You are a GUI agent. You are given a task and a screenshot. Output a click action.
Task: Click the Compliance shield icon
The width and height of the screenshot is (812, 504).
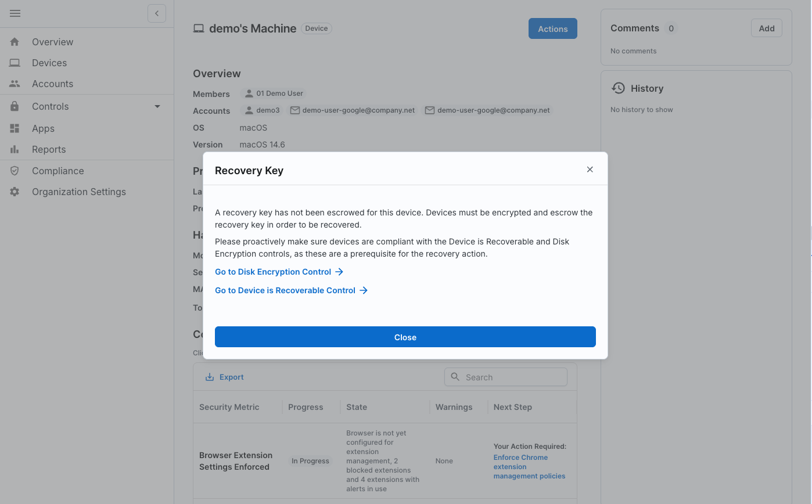point(15,171)
